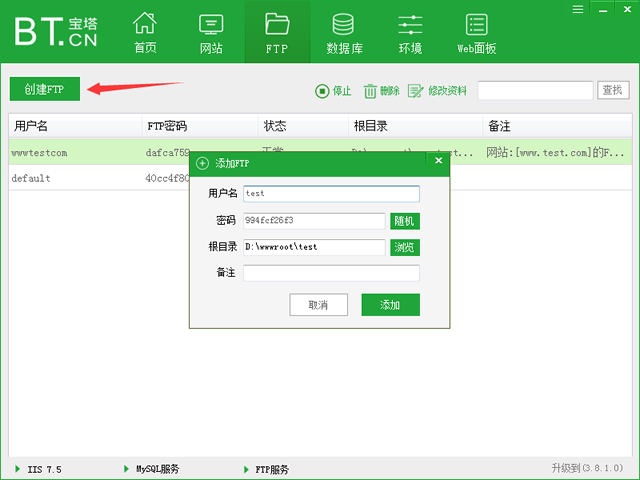Toggle the MySQL服务 status indicator
The width and height of the screenshot is (640, 480).
[125, 468]
